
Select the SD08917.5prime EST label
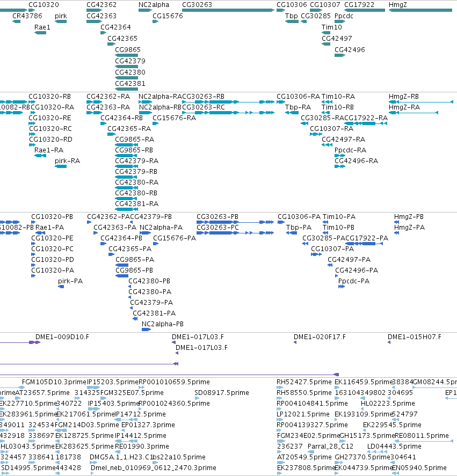[222, 392]
